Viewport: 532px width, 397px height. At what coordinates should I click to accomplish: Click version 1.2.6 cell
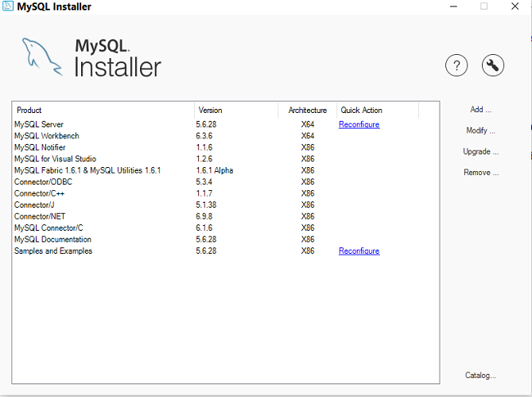(204, 159)
